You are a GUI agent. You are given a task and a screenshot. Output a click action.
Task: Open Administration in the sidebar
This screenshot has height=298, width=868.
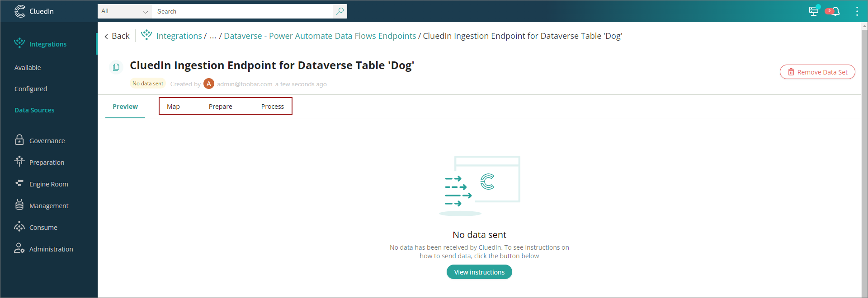click(x=51, y=249)
